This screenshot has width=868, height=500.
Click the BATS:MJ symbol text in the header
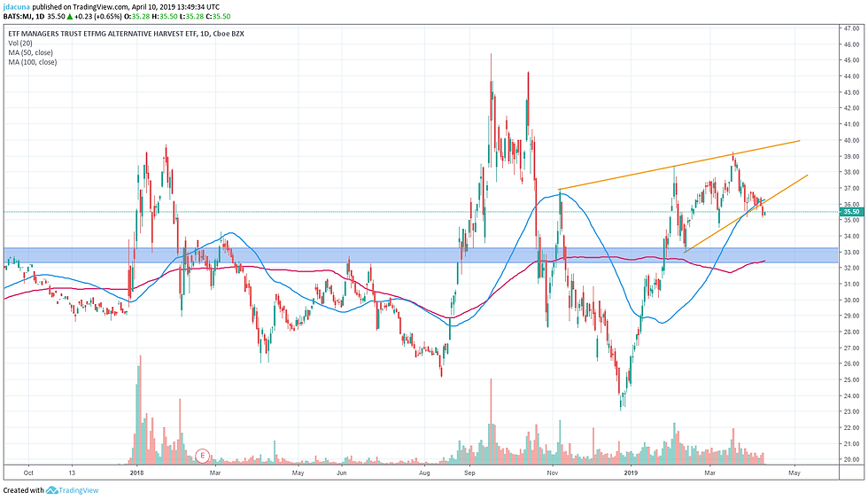19,17
